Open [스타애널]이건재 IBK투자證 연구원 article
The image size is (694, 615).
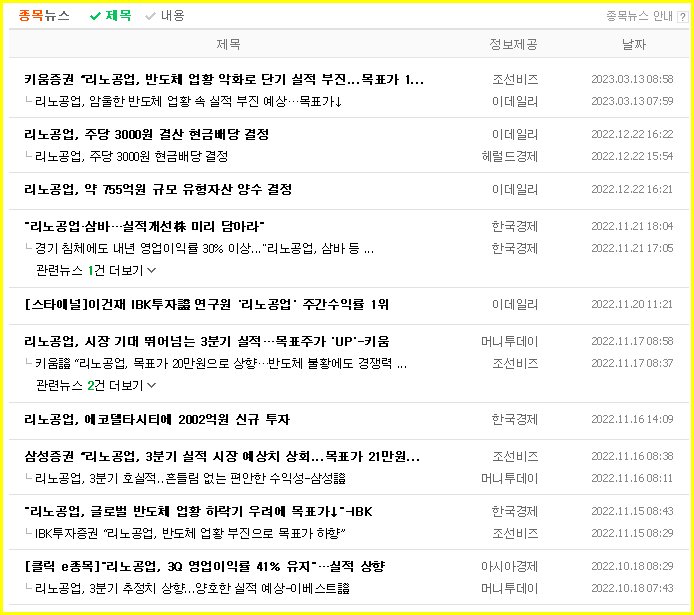point(206,304)
